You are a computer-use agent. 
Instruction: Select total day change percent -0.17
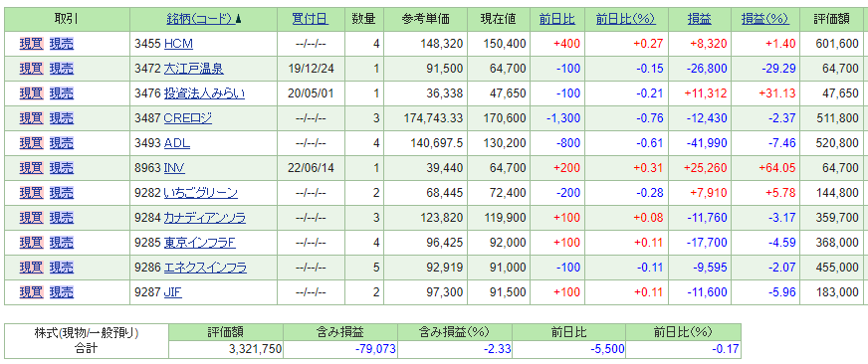tap(727, 349)
